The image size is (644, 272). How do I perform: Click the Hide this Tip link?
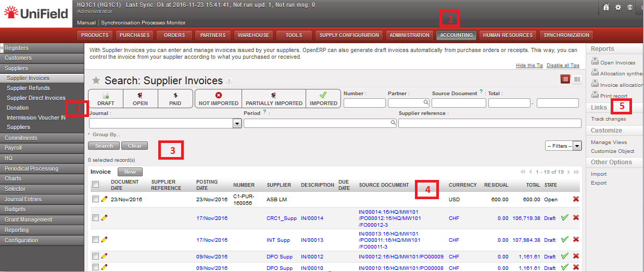pos(529,66)
